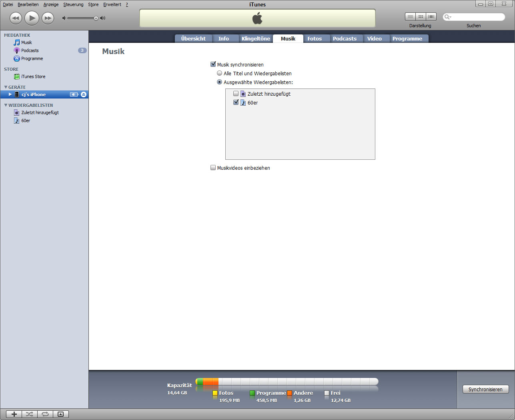
Task: Eject cj's iPhone with the eject icon
Action: click(x=83, y=94)
